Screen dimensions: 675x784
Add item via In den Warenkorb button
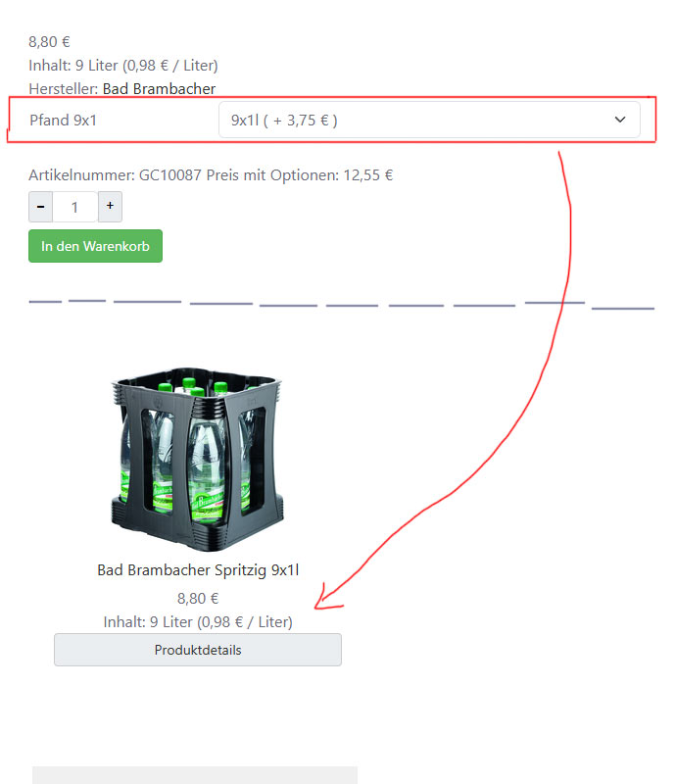coord(95,246)
